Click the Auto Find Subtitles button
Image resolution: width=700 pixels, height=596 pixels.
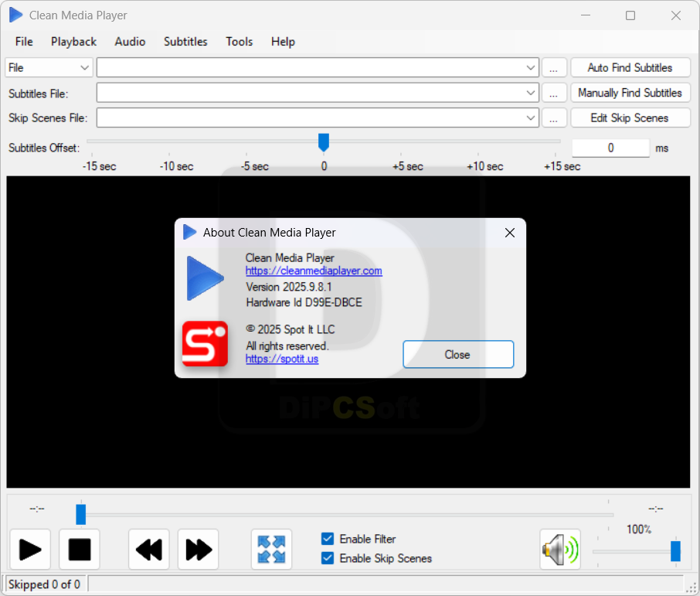(x=630, y=67)
